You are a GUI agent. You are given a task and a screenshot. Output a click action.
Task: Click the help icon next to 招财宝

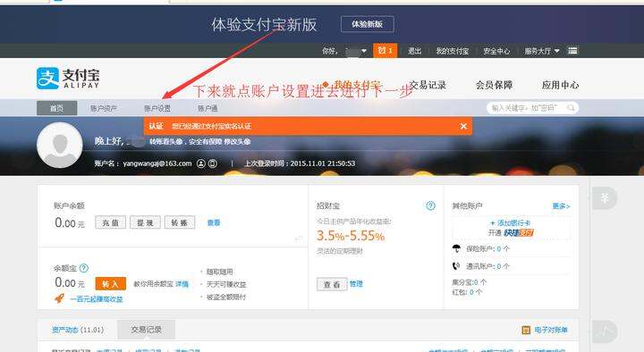click(x=430, y=205)
